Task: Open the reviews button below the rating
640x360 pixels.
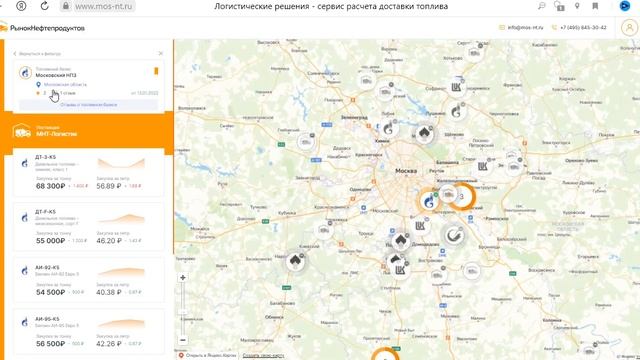Action: tap(88, 105)
